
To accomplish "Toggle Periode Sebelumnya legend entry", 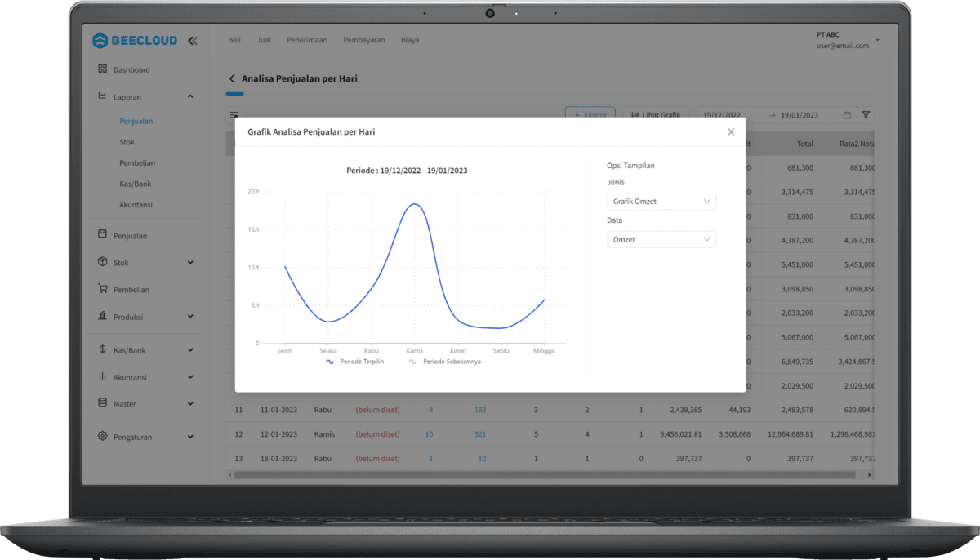I will tap(444, 361).
